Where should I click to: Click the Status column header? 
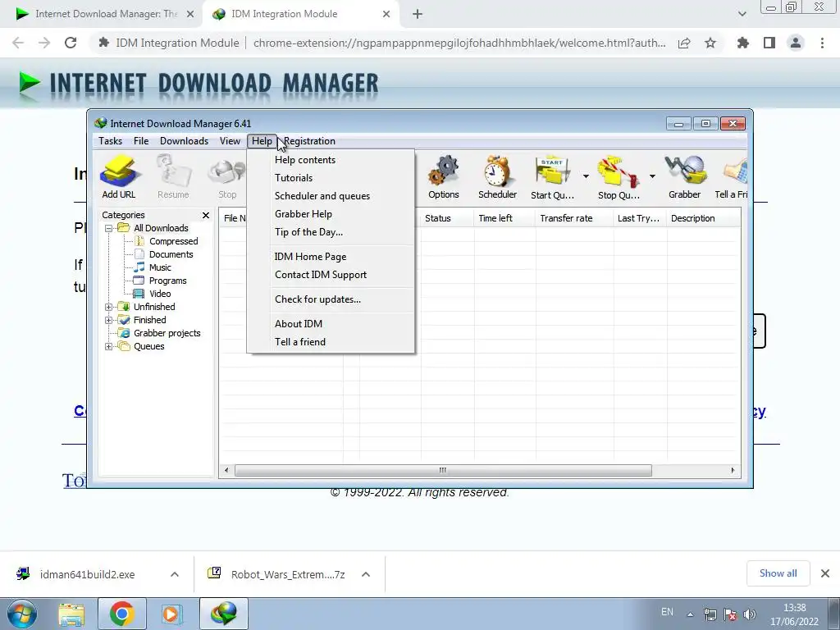pyautogui.click(x=447, y=218)
